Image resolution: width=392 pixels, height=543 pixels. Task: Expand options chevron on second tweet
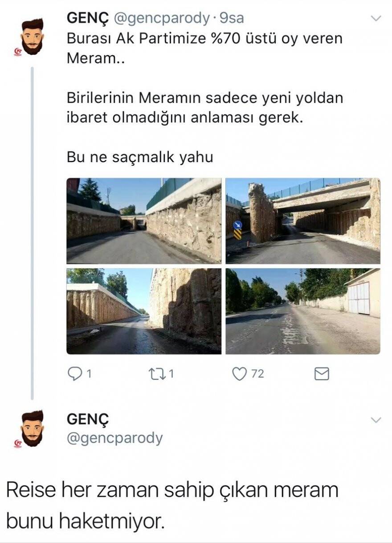[x=376, y=420]
